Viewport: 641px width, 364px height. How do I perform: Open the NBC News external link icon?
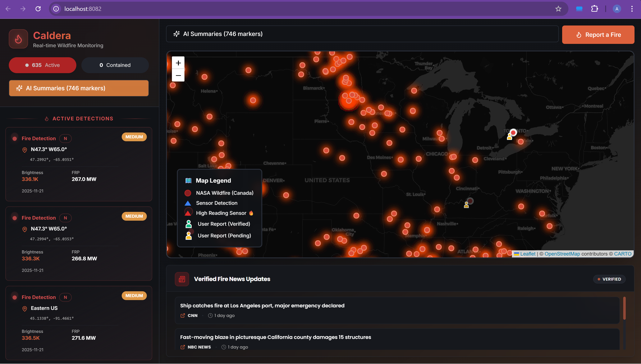[x=183, y=347]
